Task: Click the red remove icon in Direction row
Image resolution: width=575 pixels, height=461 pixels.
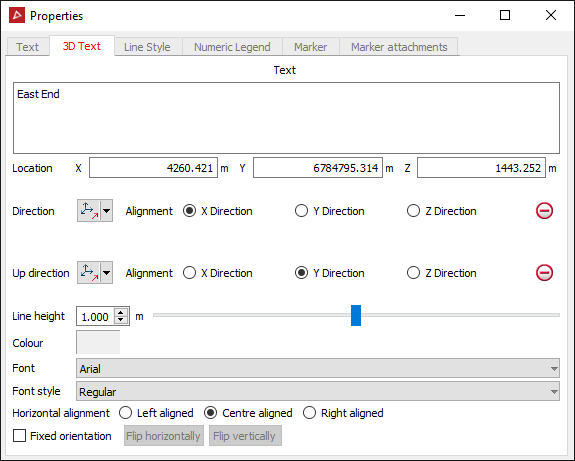Action: 544,211
